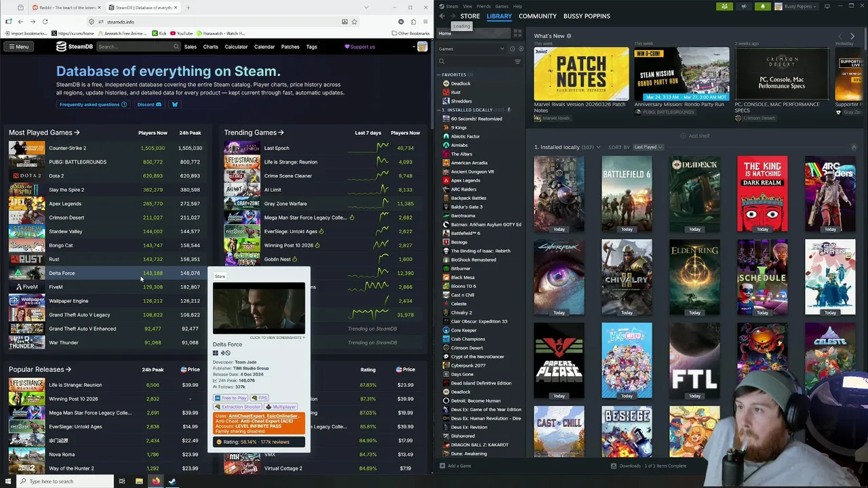Open YouTube bookmark in bookmarks bar
This screenshot has height=488, width=868.
tap(182, 33)
